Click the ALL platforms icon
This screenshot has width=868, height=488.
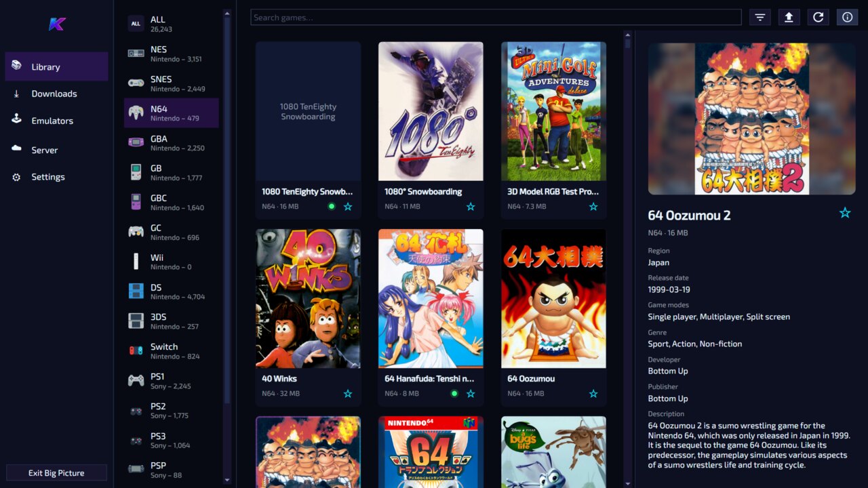click(136, 24)
